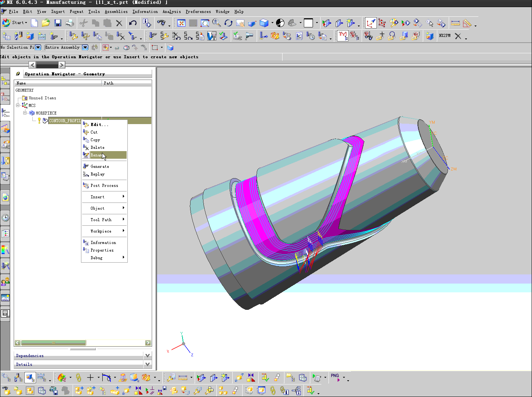Screen dimensions: 532x397
Task: Pin the Operation Navigator panel
Action: (x=18, y=74)
